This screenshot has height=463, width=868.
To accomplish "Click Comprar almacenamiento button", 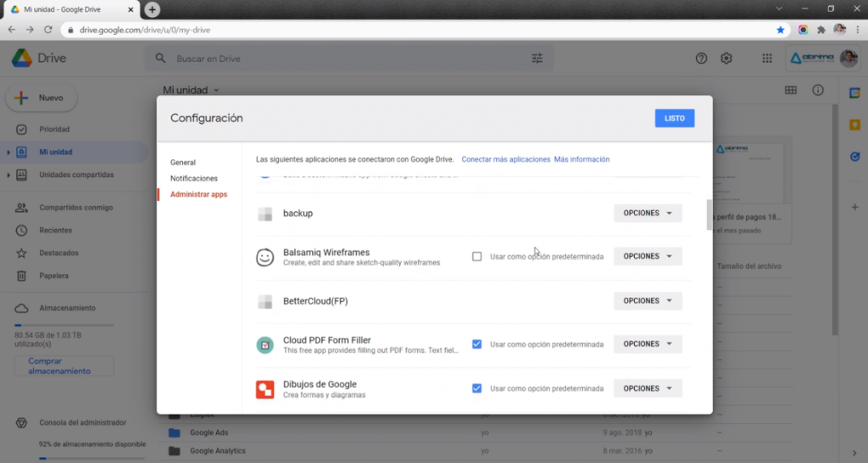I will [64, 366].
